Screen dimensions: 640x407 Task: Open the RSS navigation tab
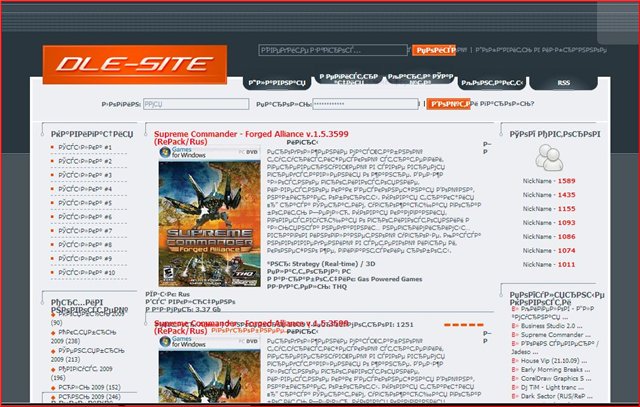[x=563, y=83]
